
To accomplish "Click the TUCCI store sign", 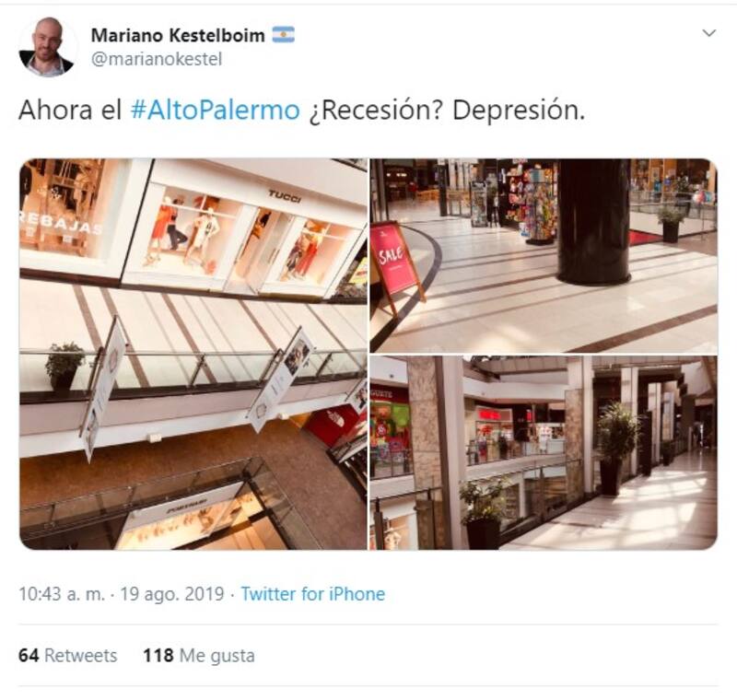I will [x=285, y=197].
